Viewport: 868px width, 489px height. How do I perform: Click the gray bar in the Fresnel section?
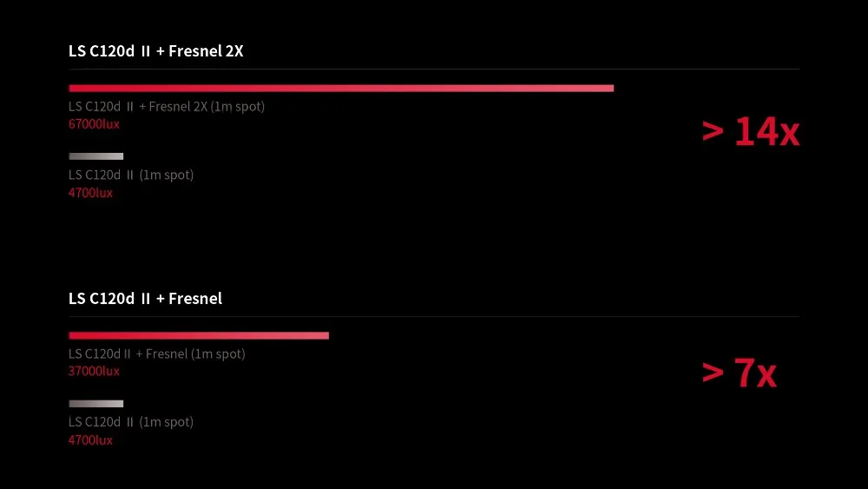[x=95, y=404]
